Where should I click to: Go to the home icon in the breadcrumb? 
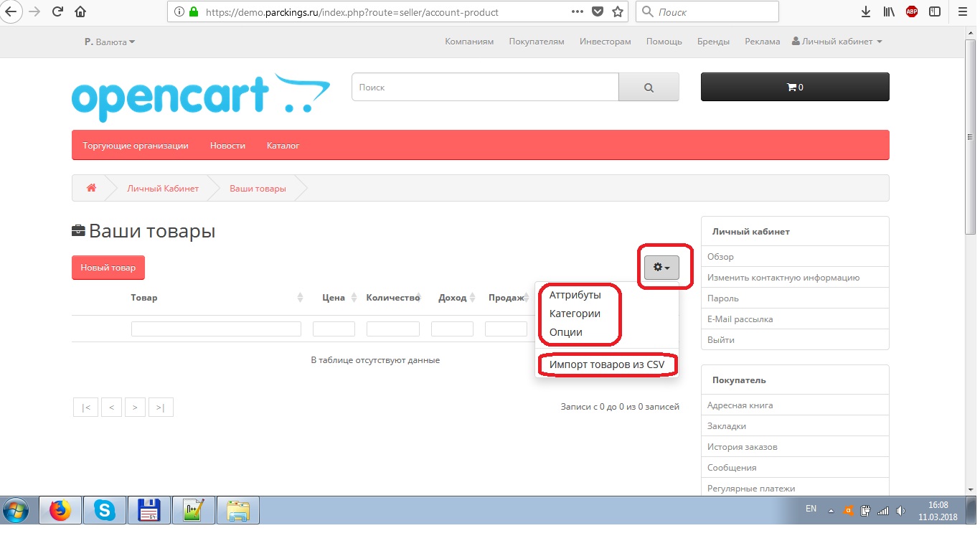click(x=91, y=188)
